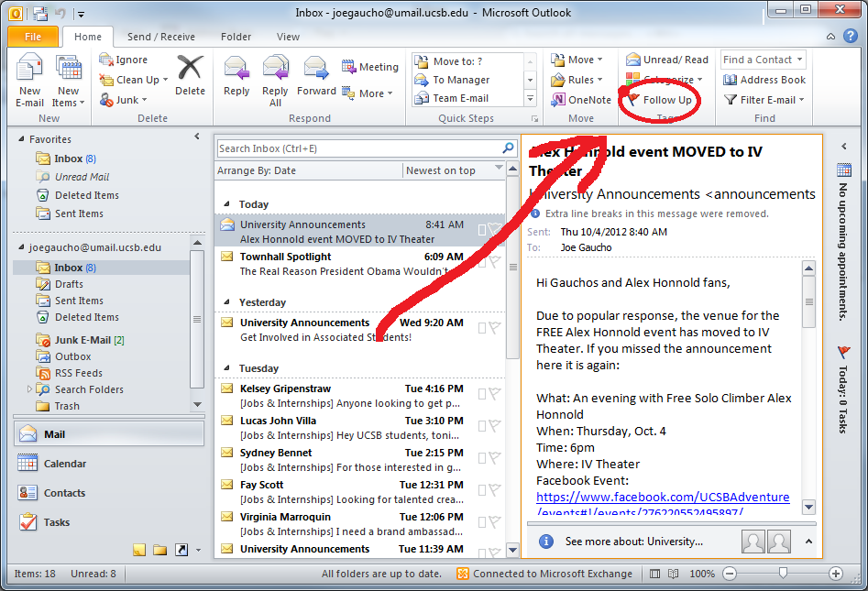Open the File tab

[33, 37]
